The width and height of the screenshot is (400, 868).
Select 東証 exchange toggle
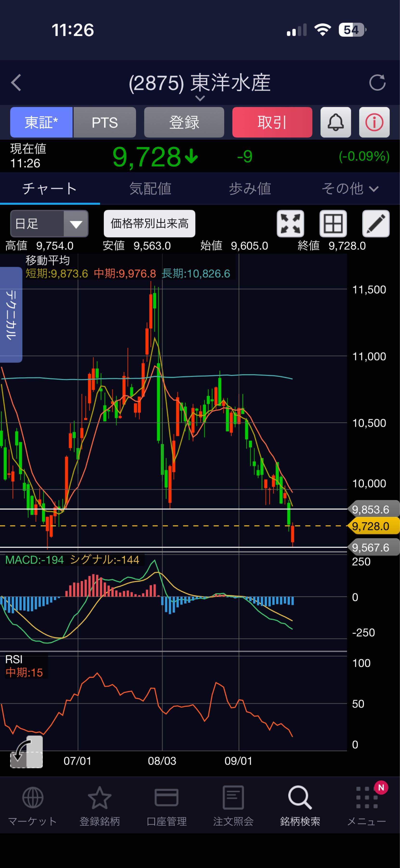(41, 122)
